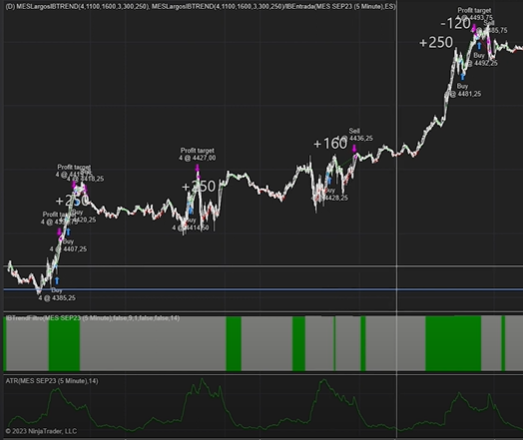Select the 'Buy 4 @ 4385,25' execution label
Image resolution: width=523 pixels, height=440 pixels.
click(57, 294)
